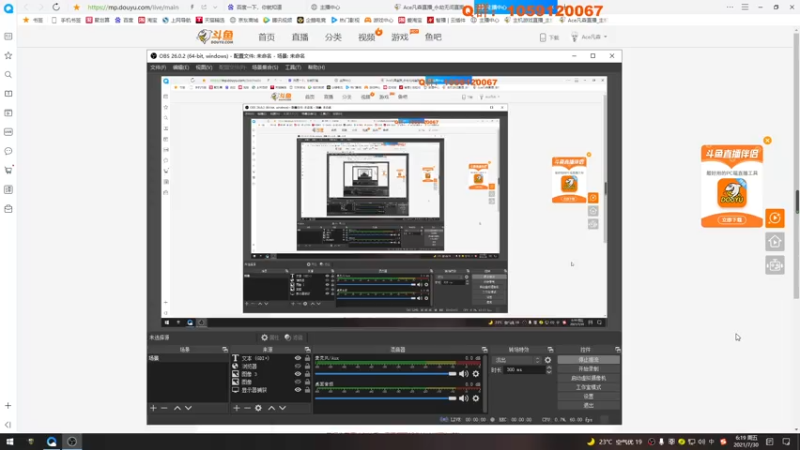Open 桌面音频 audio settings gear

pyautogui.click(x=476, y=398)
